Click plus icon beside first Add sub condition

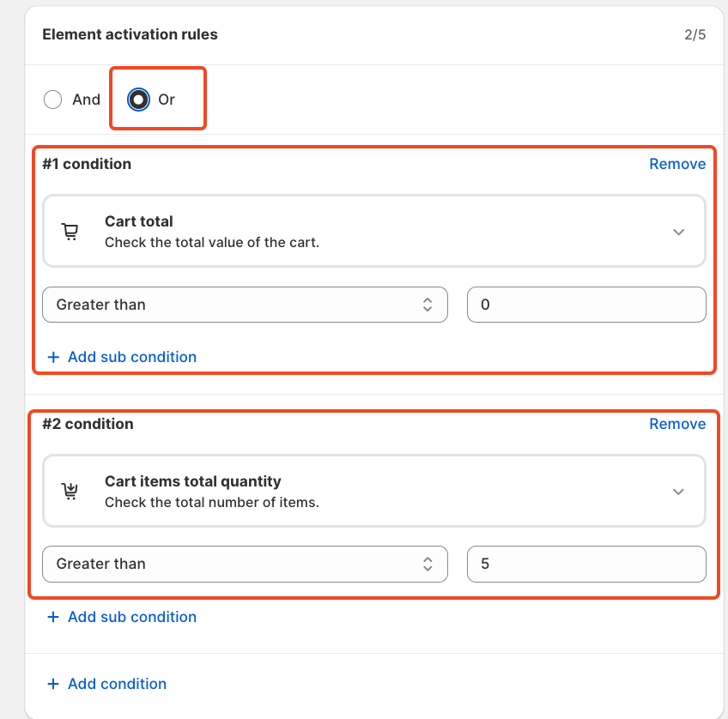pyautogui.click(x=53, y=357)
